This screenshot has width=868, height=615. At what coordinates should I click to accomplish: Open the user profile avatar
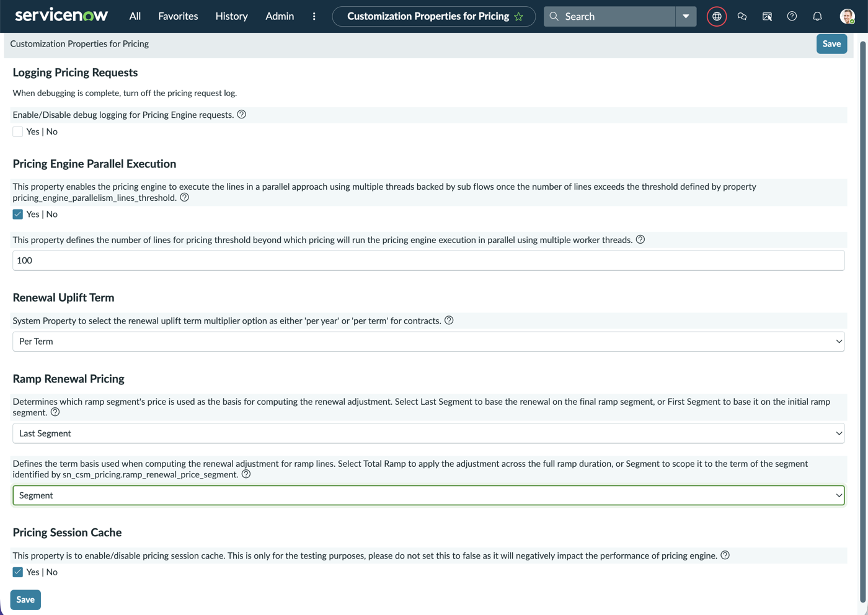pyautogui.click(x=847, y=17)
